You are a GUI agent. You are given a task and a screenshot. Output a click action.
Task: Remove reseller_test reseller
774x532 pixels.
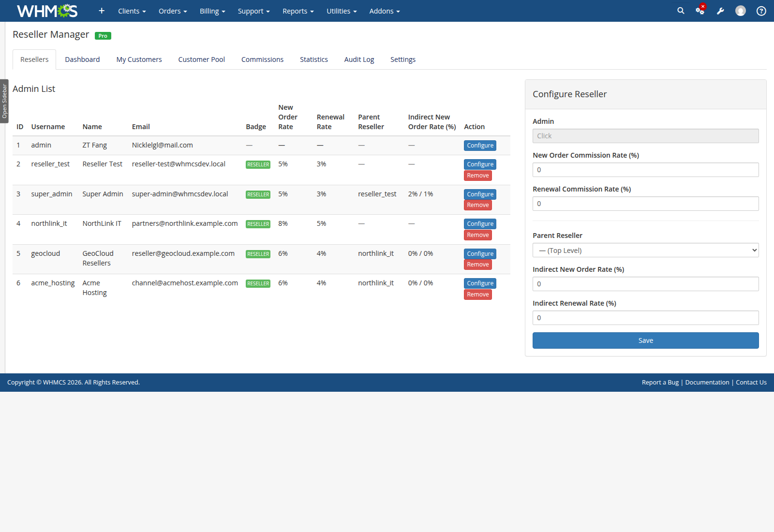pyautogui.click(x=478, y=176)
